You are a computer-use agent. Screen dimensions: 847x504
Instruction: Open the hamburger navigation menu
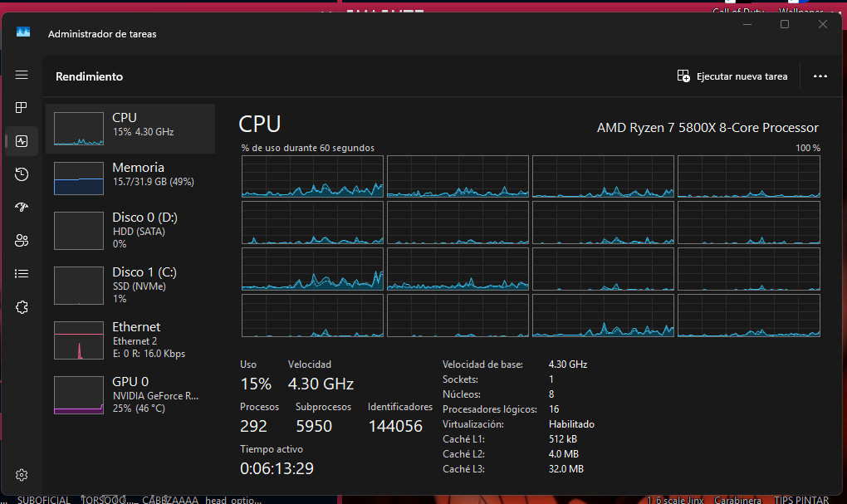coord(22,75)
